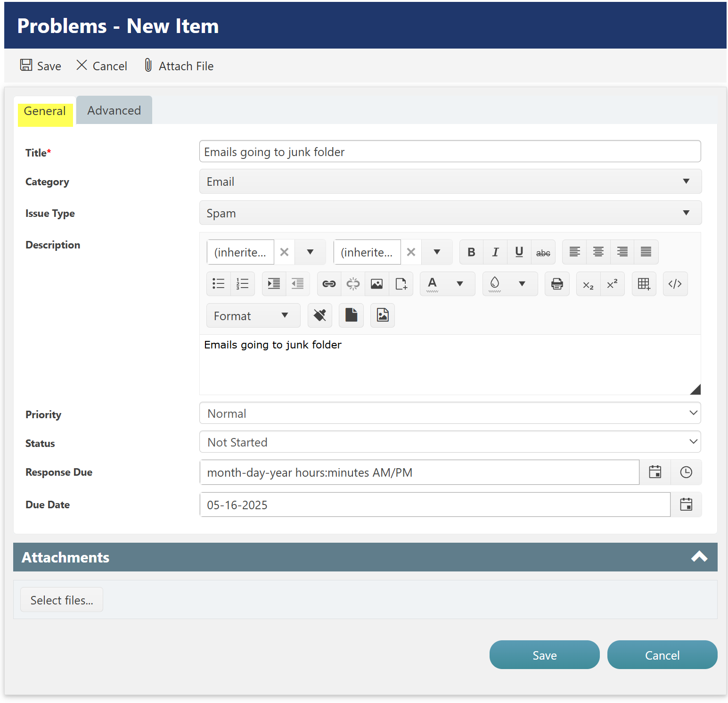Select the General tab
The image size is (728, 703).
tap(45, 110)
